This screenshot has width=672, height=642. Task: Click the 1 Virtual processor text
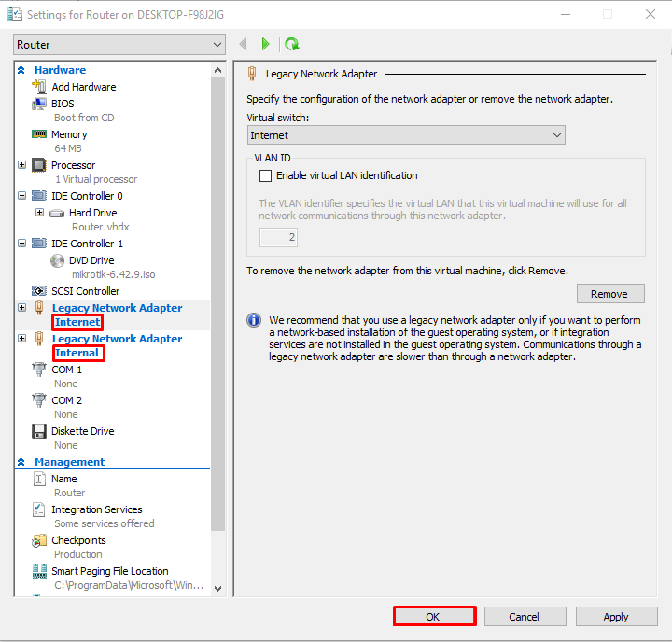(x=96, y=179)
